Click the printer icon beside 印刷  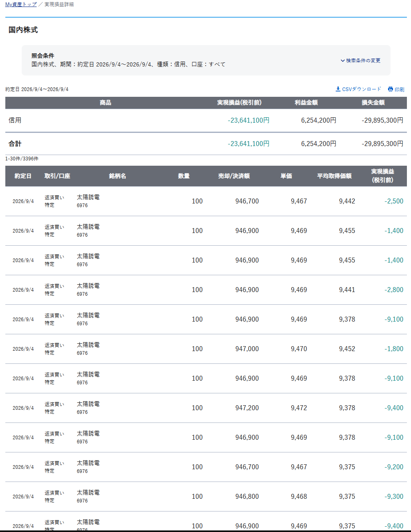point(391,89)
